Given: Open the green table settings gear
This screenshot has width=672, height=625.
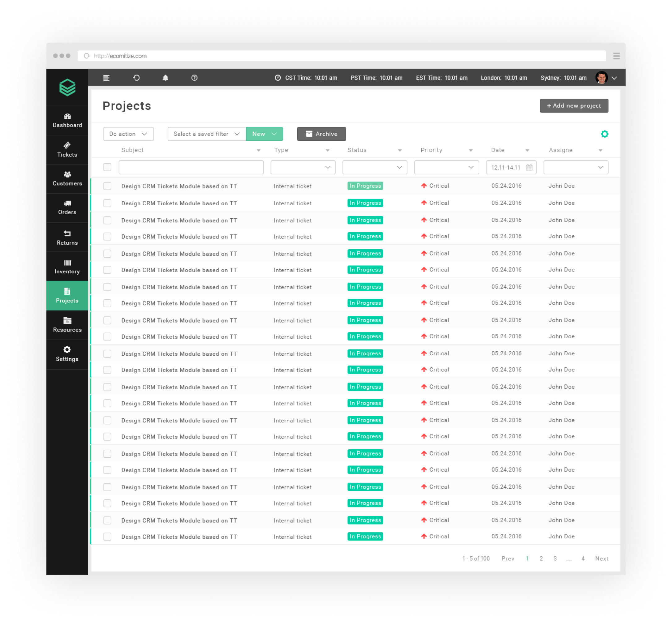Looking at the screenshot, I should point(605,134).
